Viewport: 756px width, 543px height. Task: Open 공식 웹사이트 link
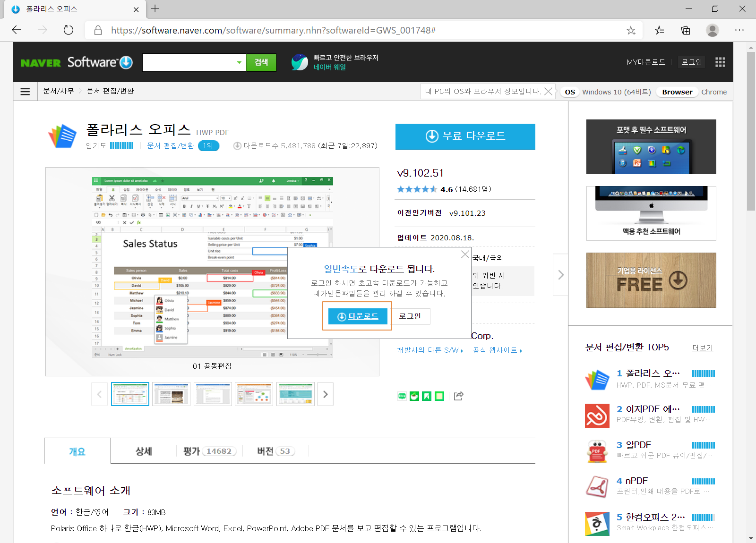[497, 350]
